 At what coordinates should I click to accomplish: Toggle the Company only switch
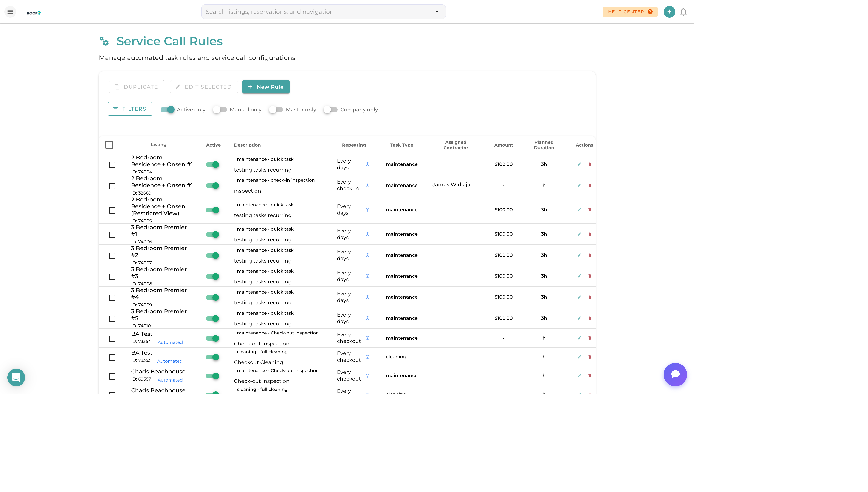coord(331,109)
